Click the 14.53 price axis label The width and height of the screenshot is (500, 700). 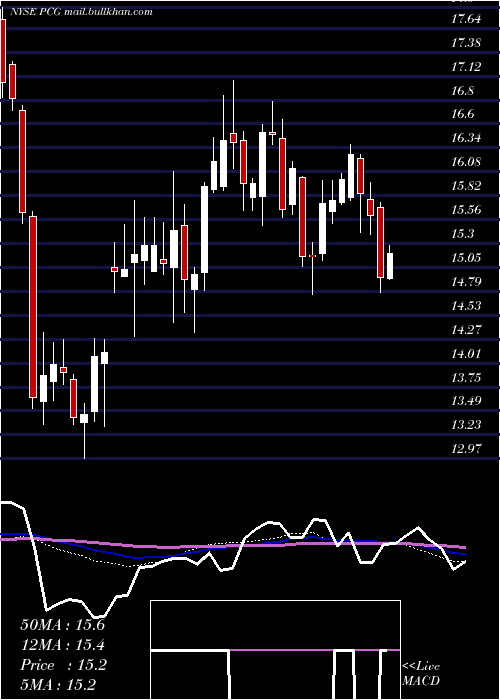[x=466, y=306]
